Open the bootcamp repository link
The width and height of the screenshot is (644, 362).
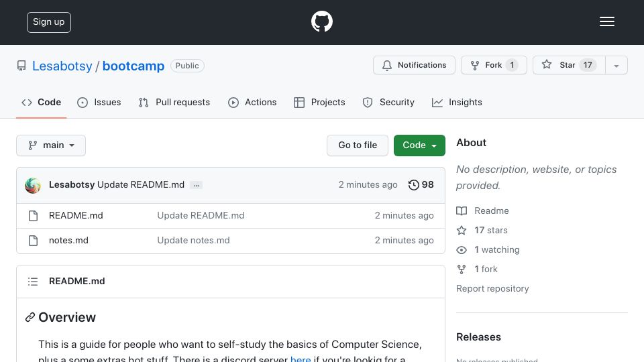(x=133, y=66)
